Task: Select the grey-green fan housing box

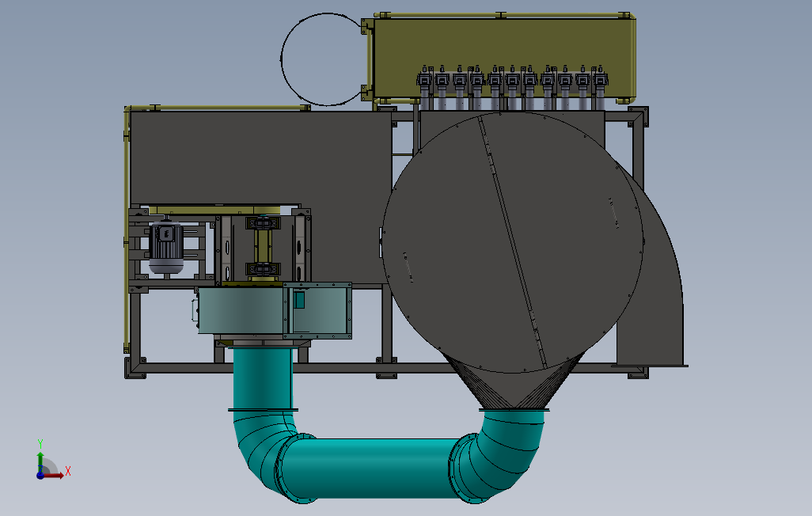Action: 275,311
